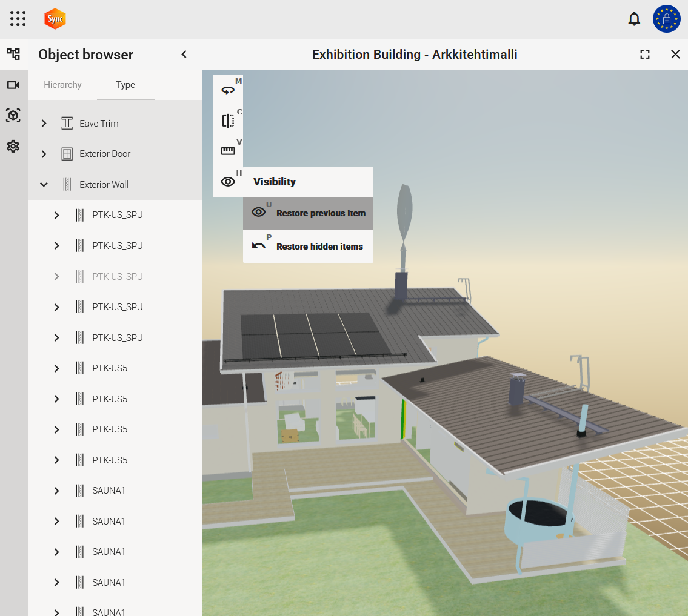688x616 pixels.
Task: Open the notifications bell
Action: click(634, 19)
